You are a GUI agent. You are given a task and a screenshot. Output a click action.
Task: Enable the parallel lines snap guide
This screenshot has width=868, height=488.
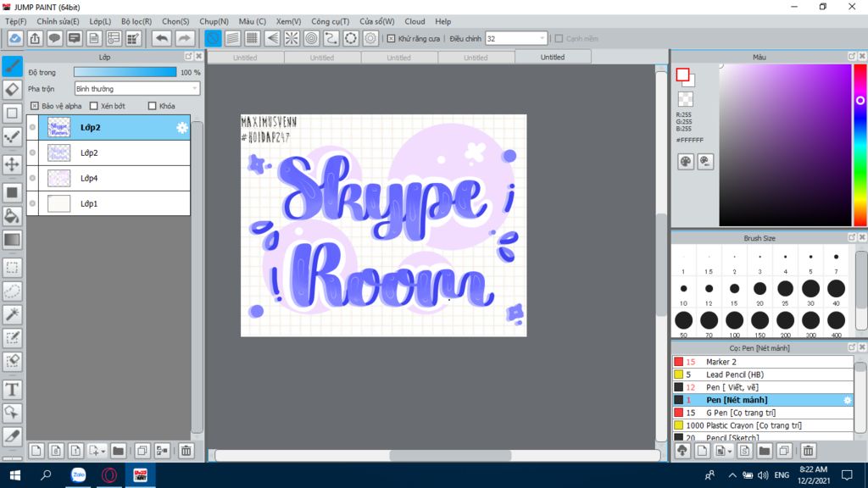(x=232, y=38)
